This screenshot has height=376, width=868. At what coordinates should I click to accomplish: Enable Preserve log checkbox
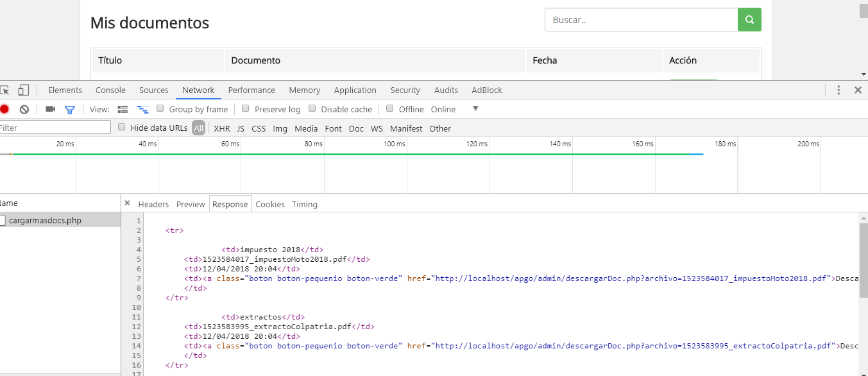pyautogui.click(x=246, y=108)
